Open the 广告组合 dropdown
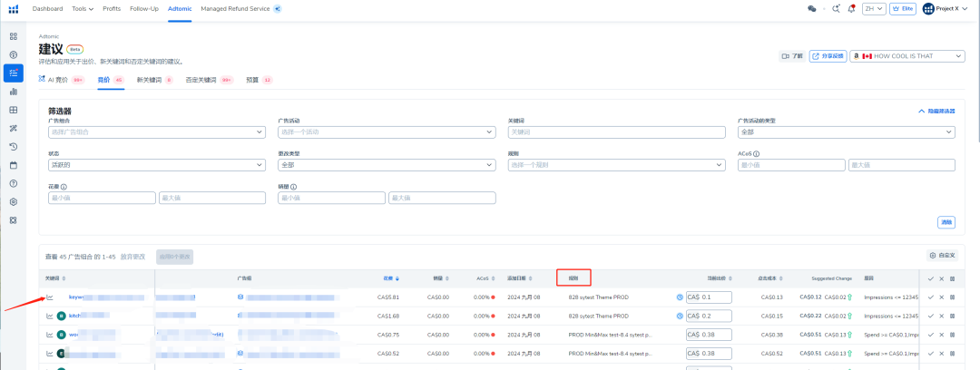This screenshot has height=370, width=980. (156, 131)
